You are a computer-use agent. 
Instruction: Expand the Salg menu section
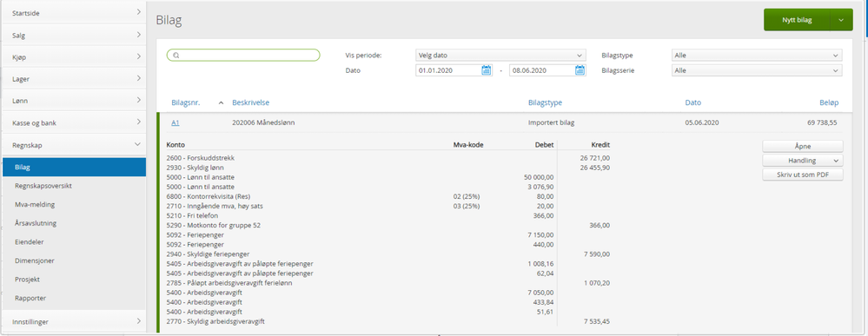pos(72,35)
